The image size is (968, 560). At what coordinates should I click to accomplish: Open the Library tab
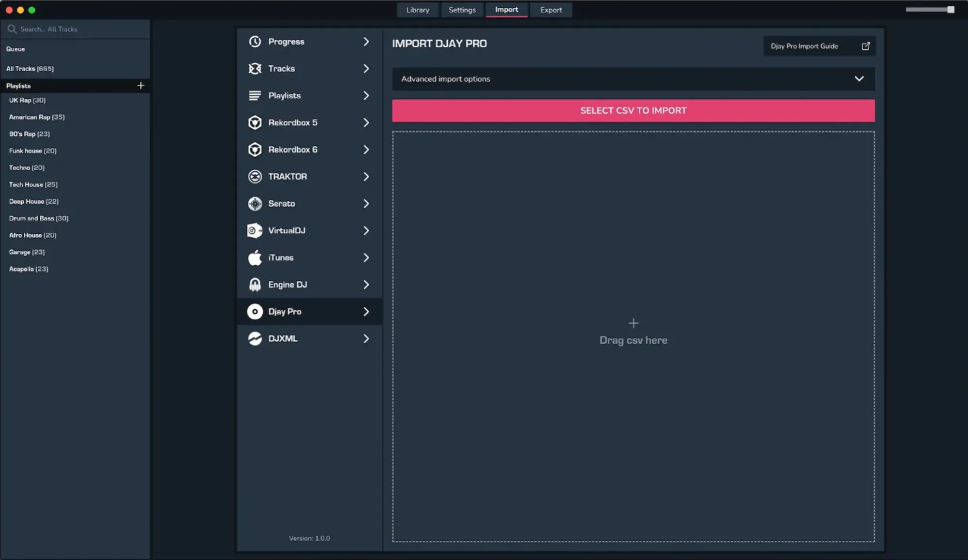(417, 10)
